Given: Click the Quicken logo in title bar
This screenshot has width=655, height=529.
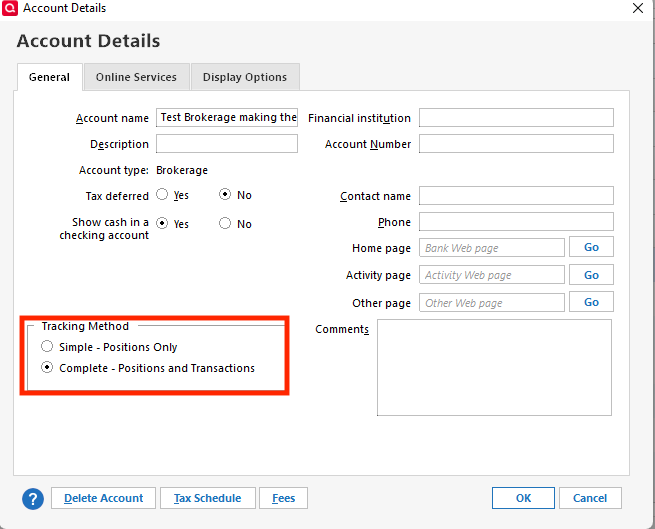Looking at the screenshot, I should pyautogui.click(x=9, y=8).
